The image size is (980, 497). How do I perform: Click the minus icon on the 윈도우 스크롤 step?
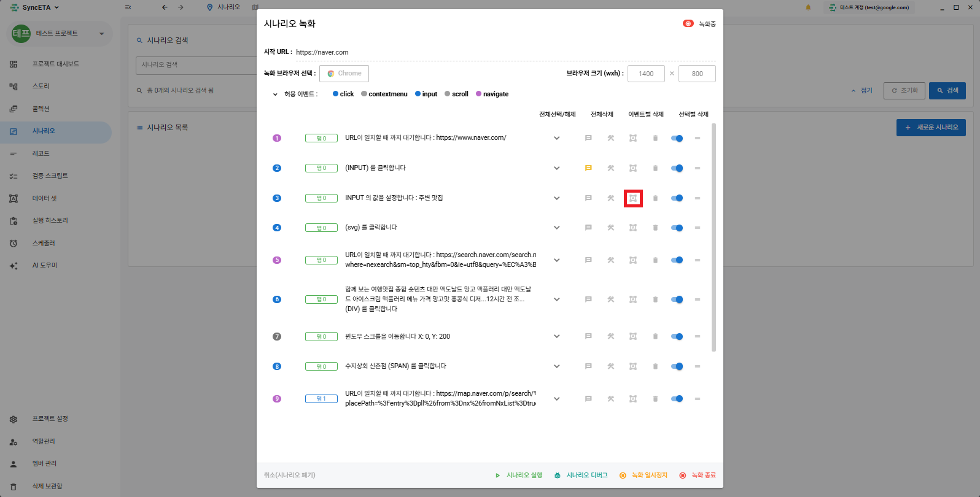(698, 336)
